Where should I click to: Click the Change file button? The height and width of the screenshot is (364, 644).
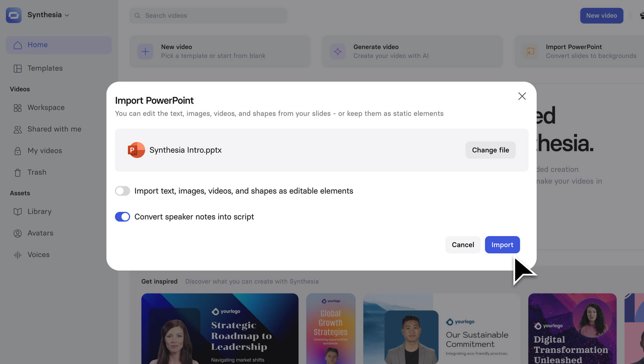coord(490,150)
